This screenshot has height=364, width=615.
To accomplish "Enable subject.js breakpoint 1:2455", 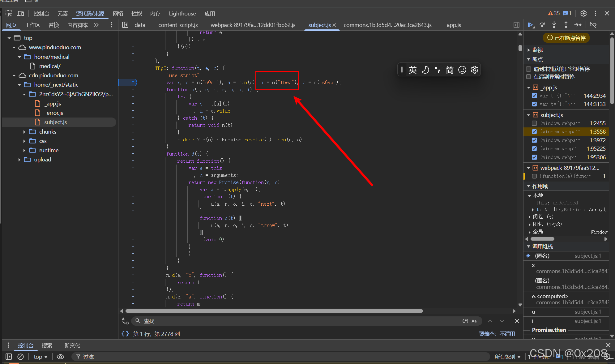I will coord(534,123).
